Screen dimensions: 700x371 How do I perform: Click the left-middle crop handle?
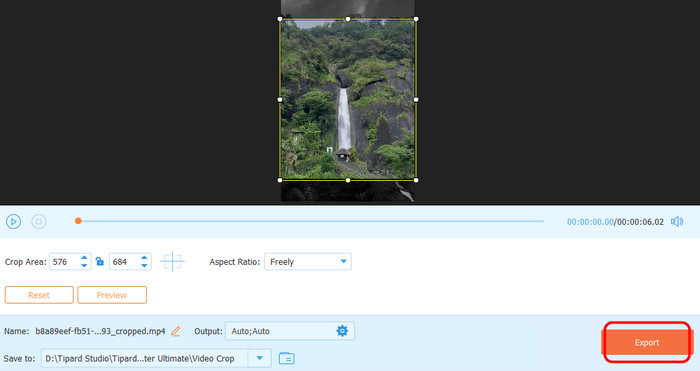(280, 100)
